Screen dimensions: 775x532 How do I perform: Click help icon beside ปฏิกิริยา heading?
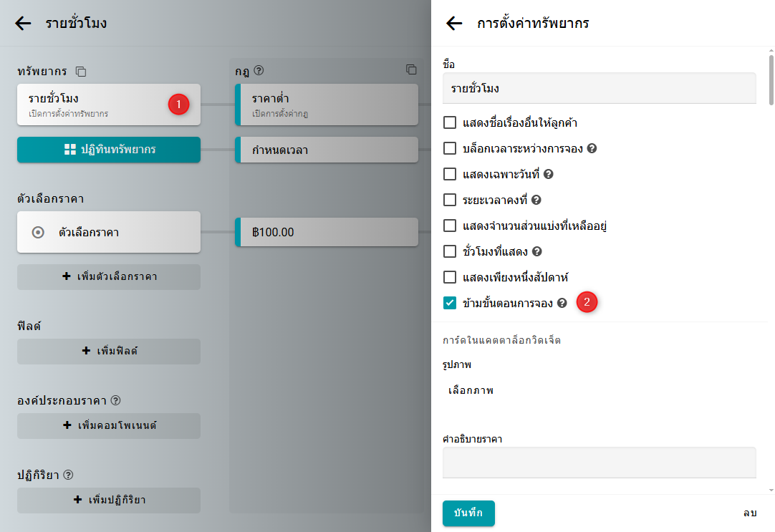pos(69,475)
